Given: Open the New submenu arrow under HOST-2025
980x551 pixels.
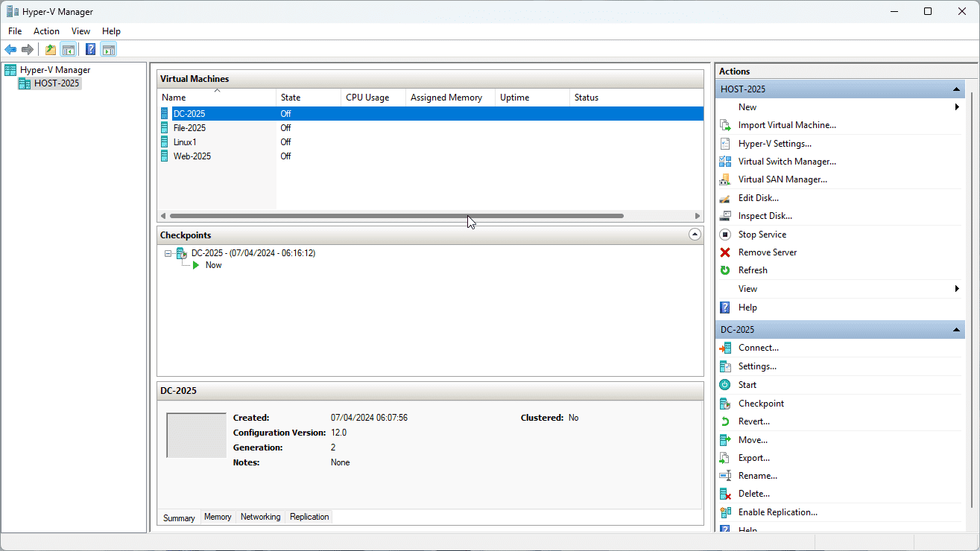Looking at the screenshot, I should pyautogui.click(x=958, y=106).
